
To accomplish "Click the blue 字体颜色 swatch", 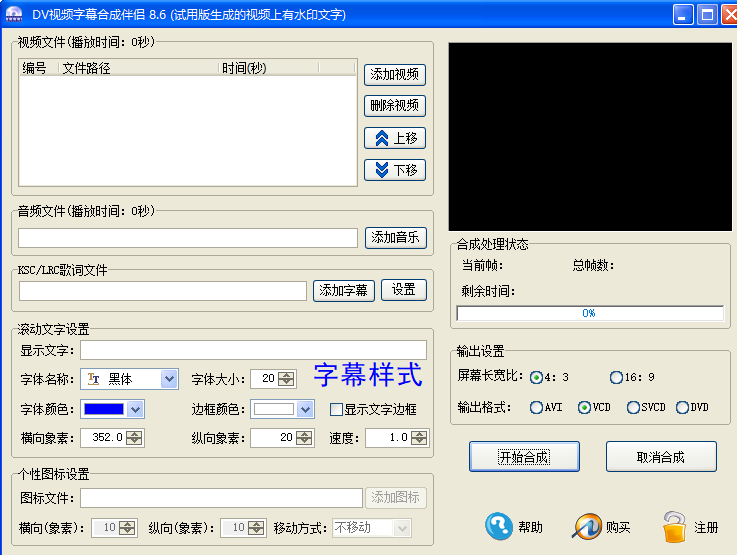I will 104,409.
